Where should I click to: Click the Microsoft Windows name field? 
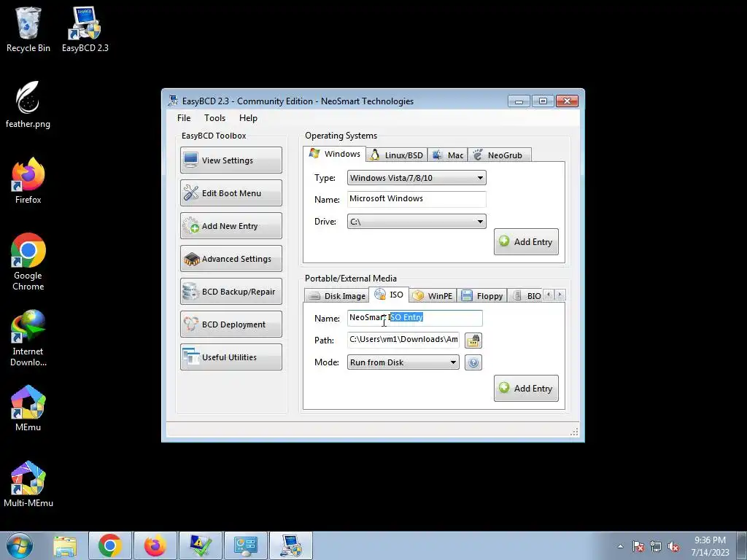click(417, 199)
